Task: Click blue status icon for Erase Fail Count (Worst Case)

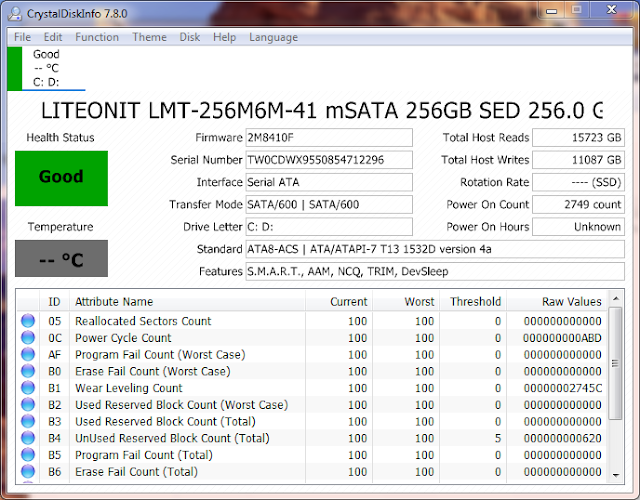Action: click(28, 371)
